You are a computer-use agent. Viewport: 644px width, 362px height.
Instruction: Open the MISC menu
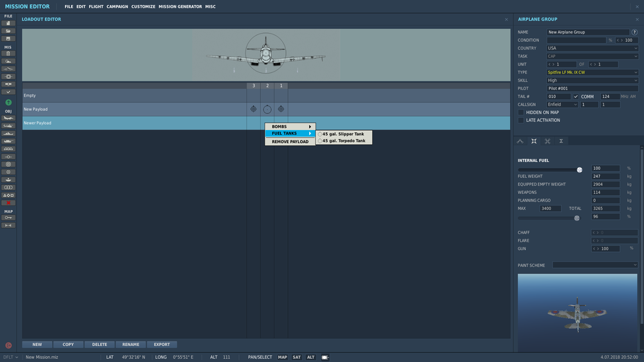click(211, 6)
